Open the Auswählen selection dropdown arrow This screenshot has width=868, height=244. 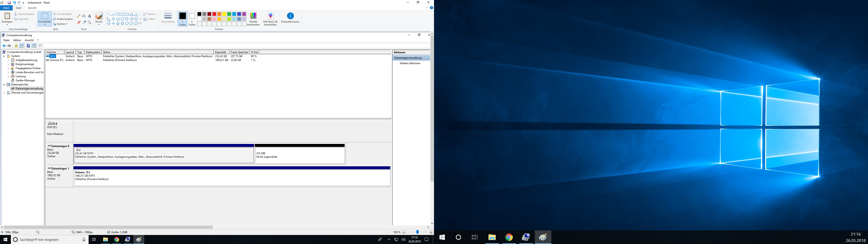(x=45, y=25)
